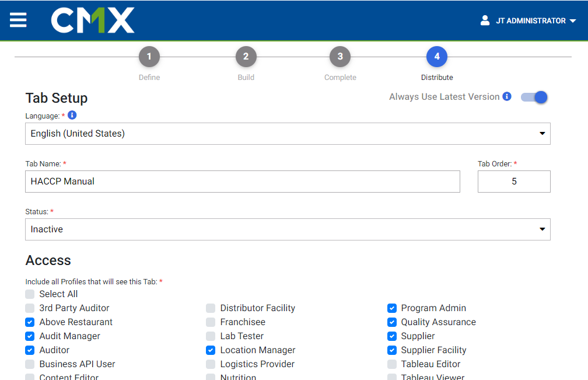The width and height of the screenshot is (588, 380).
Task: Click the Tab Name input field
Action: pyautogui.click(x=243, y=182)
